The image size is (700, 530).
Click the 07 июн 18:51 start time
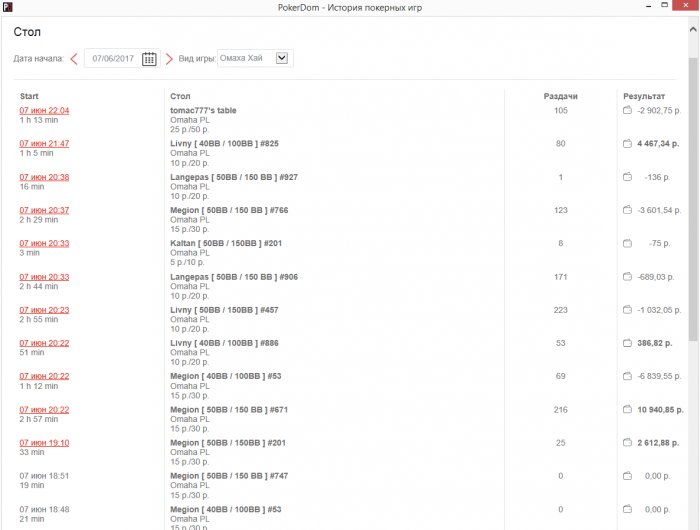point(44,476)
